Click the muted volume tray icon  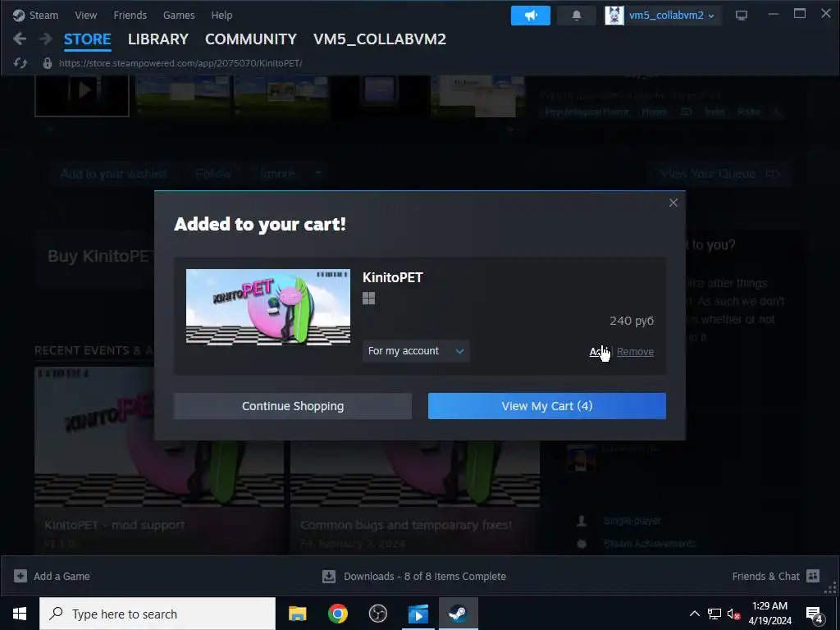click(x=734, y=614)
